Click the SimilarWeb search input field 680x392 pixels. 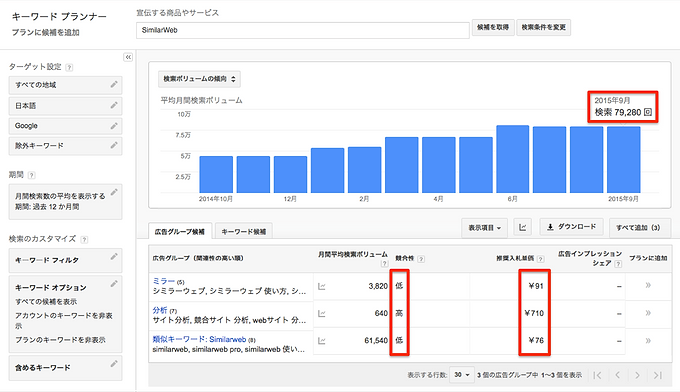[x=303, y=30]
